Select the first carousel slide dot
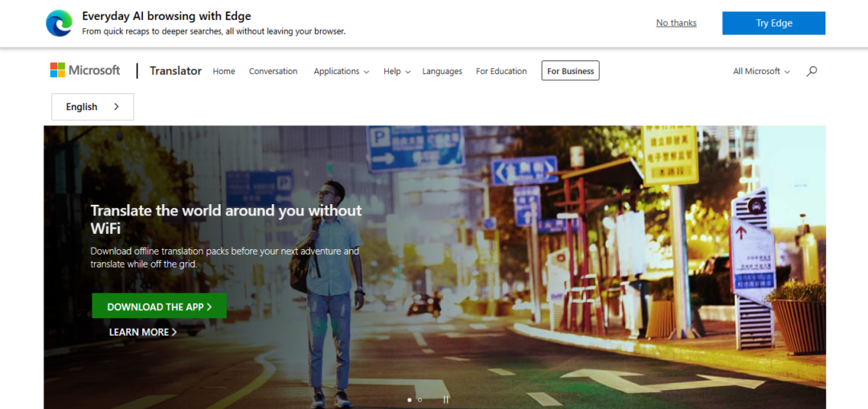868x409 pixels. (x=409, y=399)
